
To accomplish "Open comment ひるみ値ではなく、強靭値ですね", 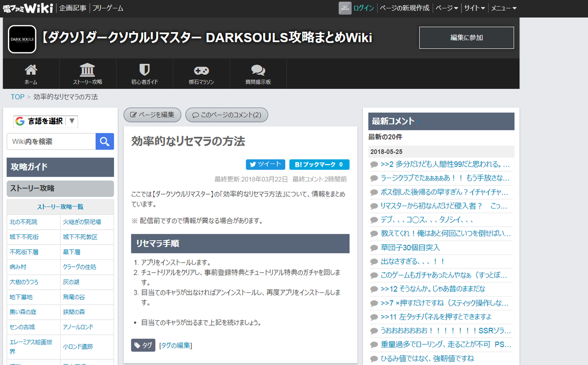I will (x=427, y=358).
